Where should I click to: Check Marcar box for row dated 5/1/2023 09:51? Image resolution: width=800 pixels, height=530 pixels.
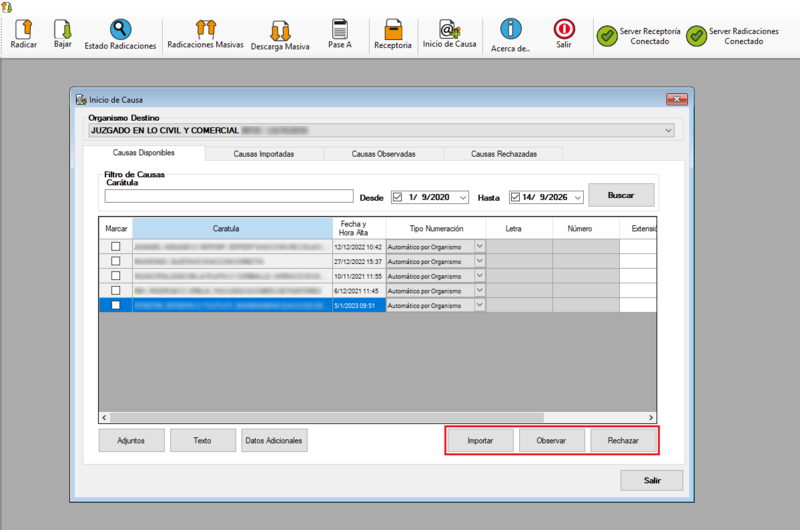tap(116, 305)
